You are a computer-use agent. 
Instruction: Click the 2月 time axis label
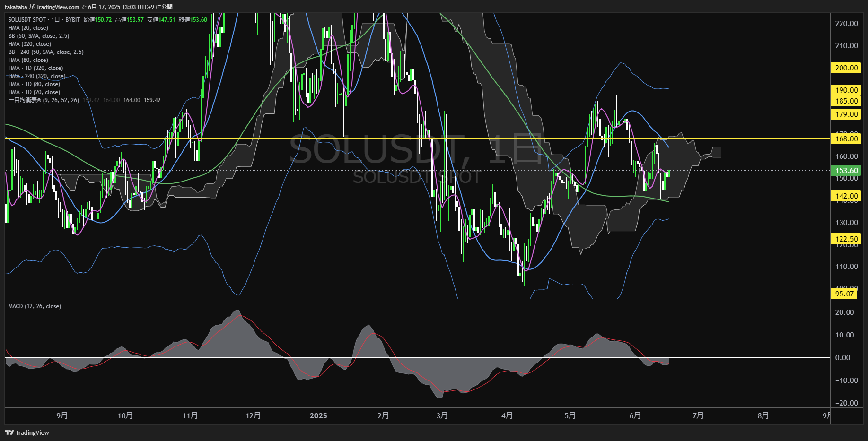point(383,415)
